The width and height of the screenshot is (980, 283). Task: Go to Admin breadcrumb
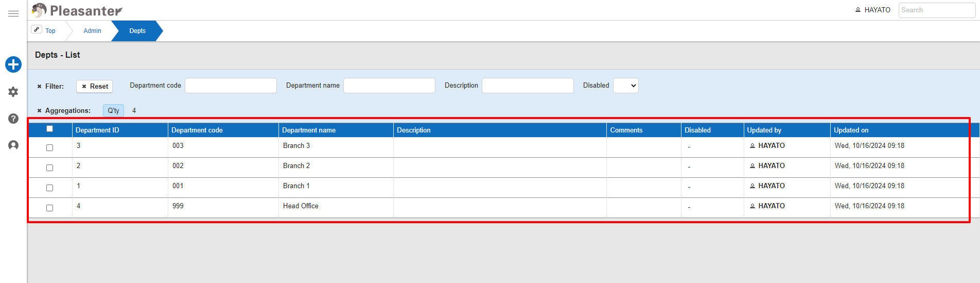pyautogui.click(x=92, y=31)
